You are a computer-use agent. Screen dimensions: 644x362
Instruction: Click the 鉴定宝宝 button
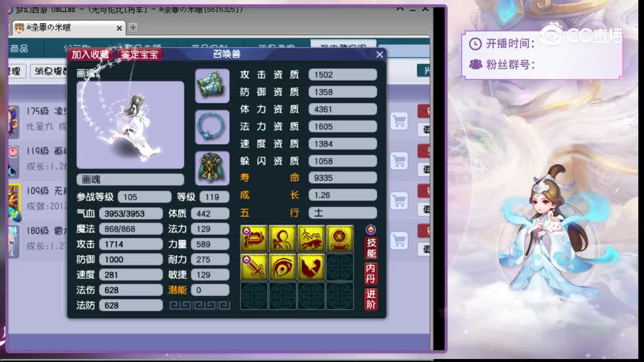point(139,54)
